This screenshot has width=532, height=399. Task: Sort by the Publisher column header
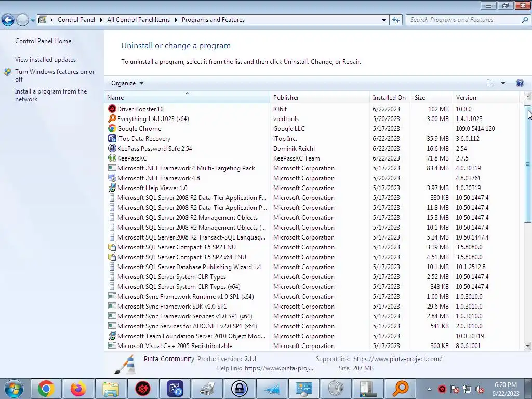point(320,97)
